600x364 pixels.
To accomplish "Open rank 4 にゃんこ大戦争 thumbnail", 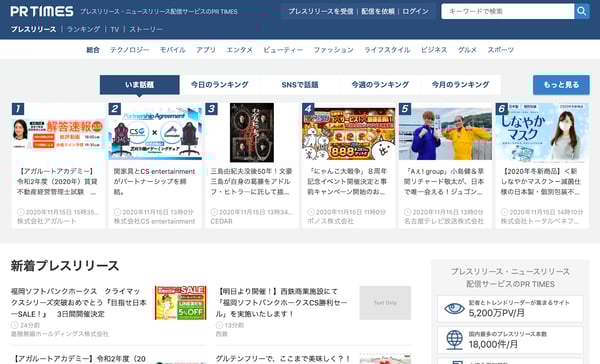I will point(349,133).
